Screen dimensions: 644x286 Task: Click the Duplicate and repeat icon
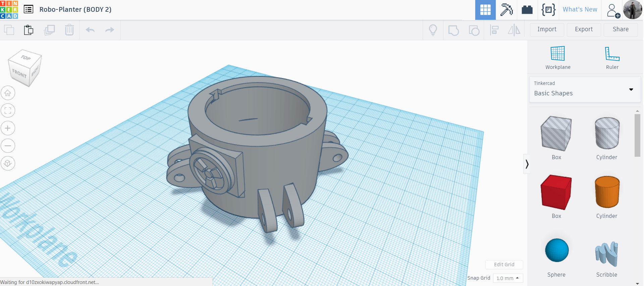(49, 30)
